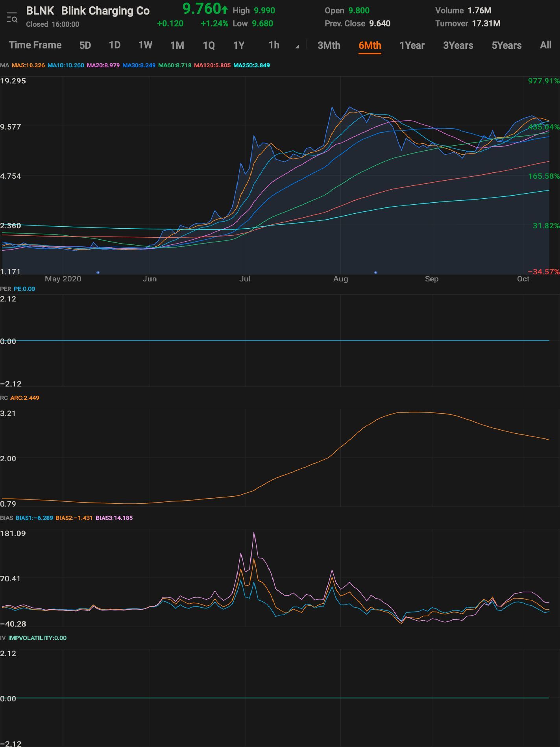This screenshot has width=560, height=747.
Task: Click the Jul date axis label
Action: [x=245, y=279]
